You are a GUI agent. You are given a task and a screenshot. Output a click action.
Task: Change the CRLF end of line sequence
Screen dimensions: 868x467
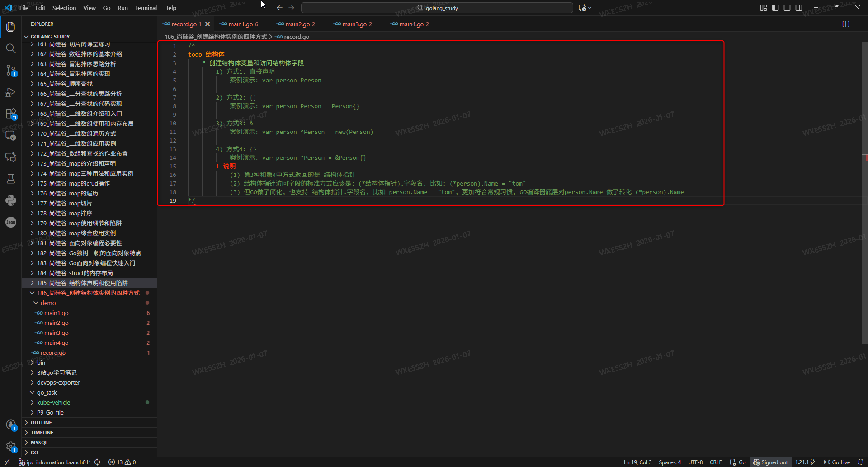(716, 462)
